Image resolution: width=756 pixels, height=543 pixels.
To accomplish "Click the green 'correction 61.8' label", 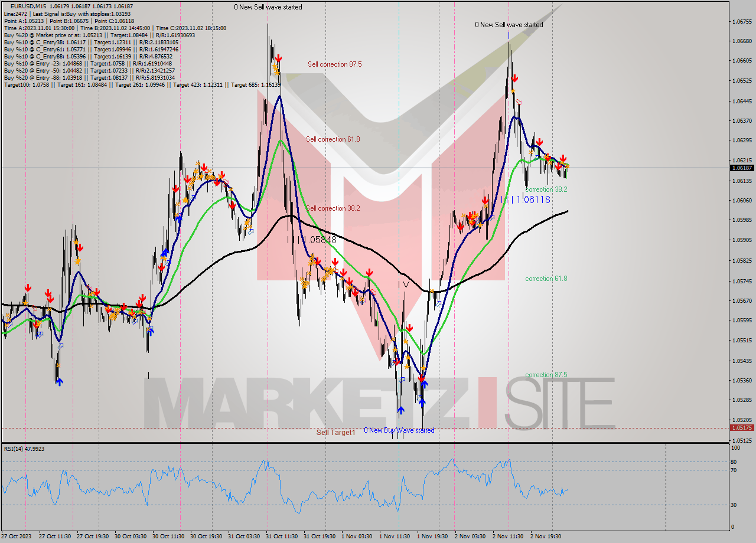I will [x=546, y=279].
